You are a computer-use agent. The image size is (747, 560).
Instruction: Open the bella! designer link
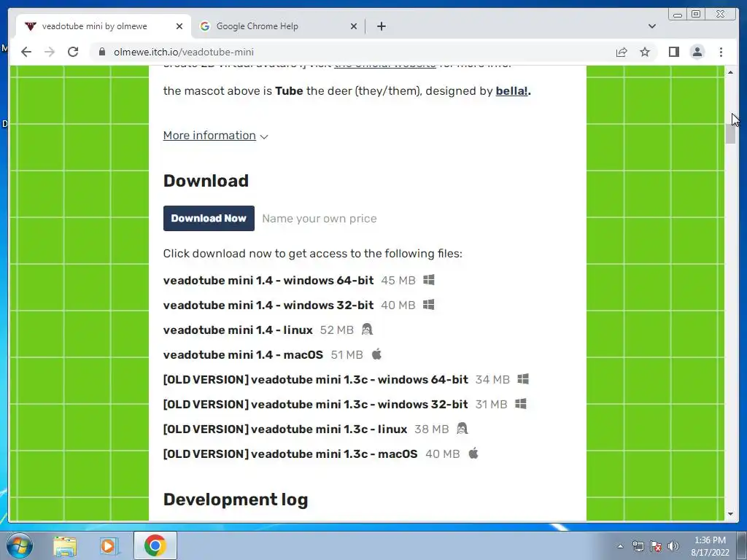click(511, 91)
